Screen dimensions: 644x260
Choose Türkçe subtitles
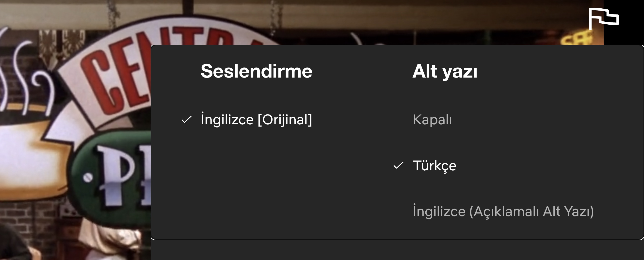pyautogui.click(x=435, y=165)
